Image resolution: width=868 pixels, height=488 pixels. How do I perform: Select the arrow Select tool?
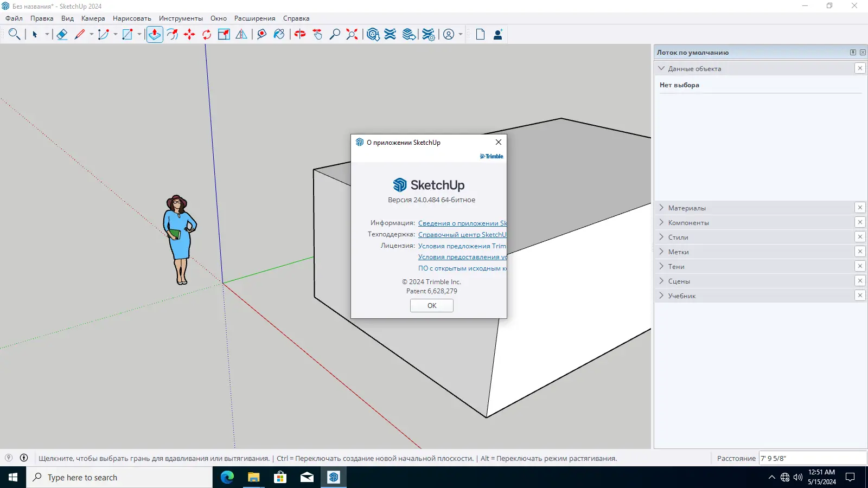35,34
